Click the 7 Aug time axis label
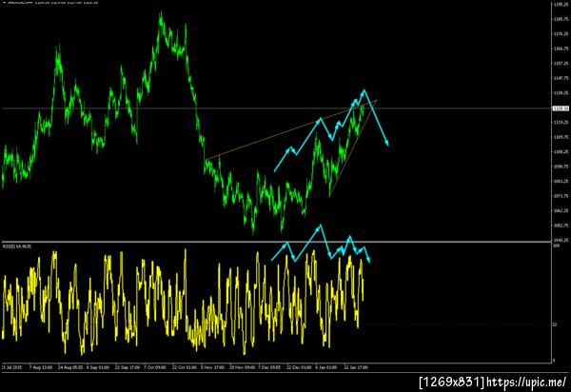 pyautogui.click(x=41, y=367)
